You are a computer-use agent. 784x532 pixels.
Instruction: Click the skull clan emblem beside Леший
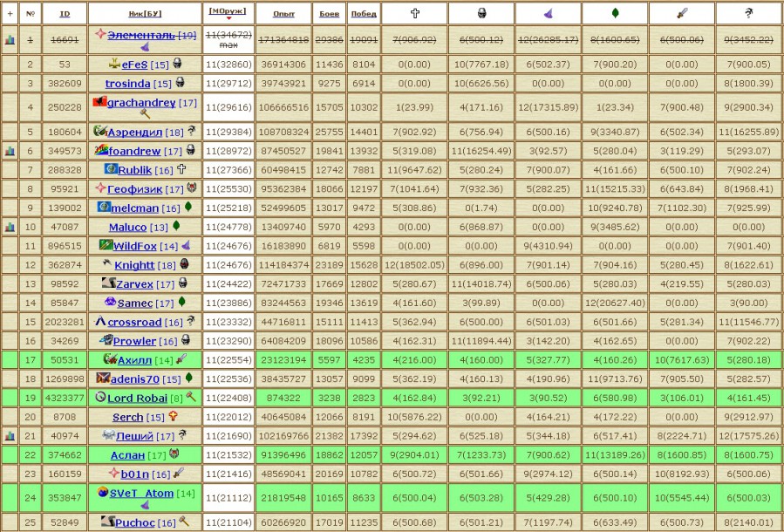[108, 435]
